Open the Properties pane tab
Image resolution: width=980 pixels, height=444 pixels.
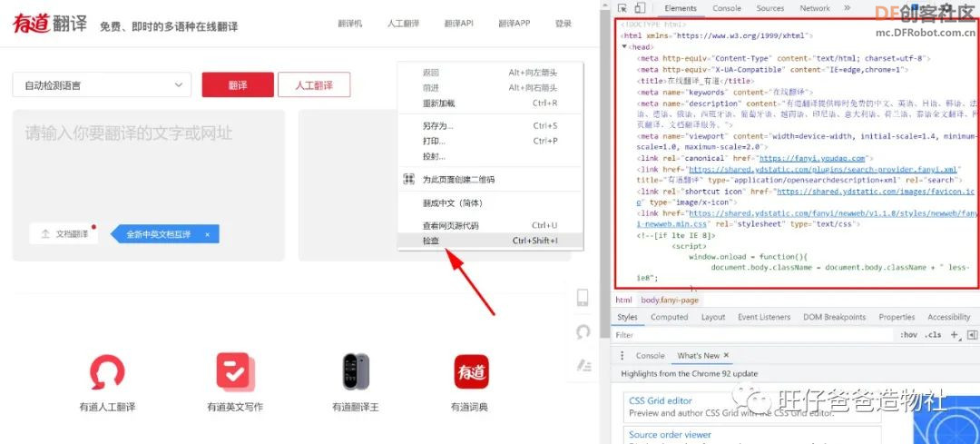[x=897, y=317]
